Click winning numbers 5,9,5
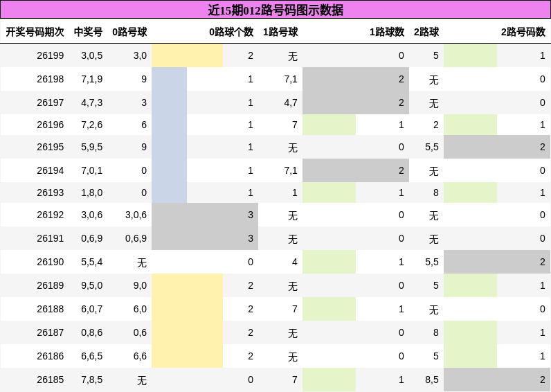This screenshot has width=551, height=392. (91, 147)
